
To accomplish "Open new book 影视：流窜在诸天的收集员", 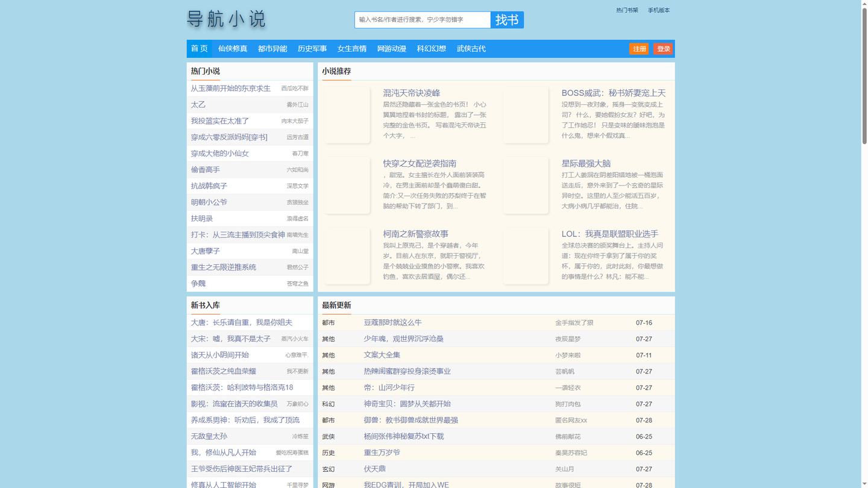I will click(234, 404).
